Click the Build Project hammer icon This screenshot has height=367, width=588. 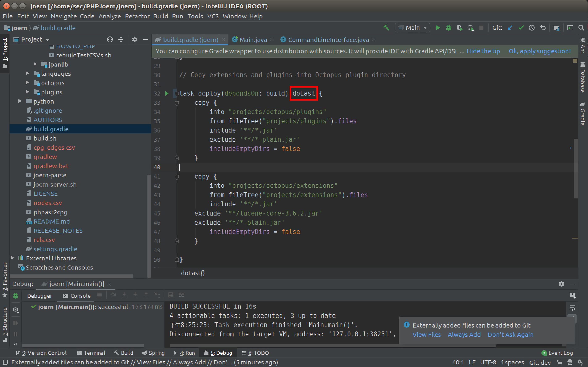[386, 28]
